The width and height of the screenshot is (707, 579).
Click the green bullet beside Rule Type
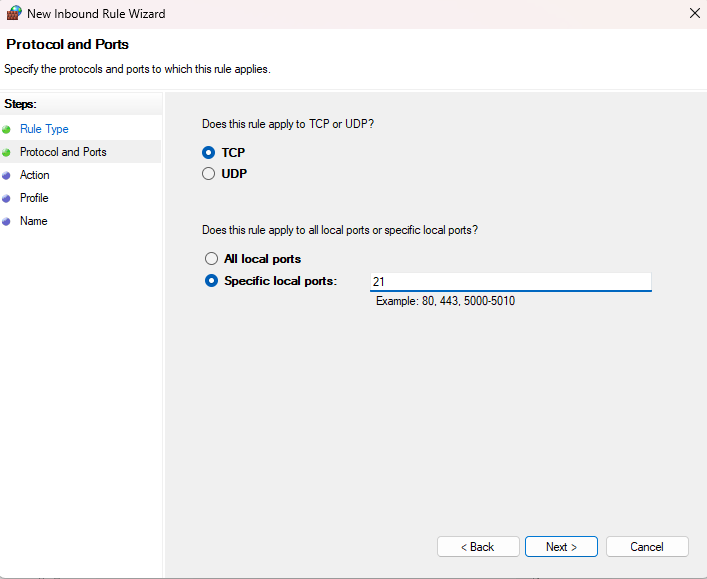coord(7,129)
